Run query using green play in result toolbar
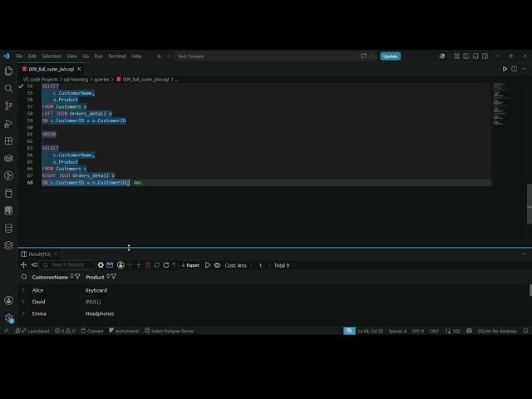The width and height of the screenshot is (532, 399). point(208,265)
